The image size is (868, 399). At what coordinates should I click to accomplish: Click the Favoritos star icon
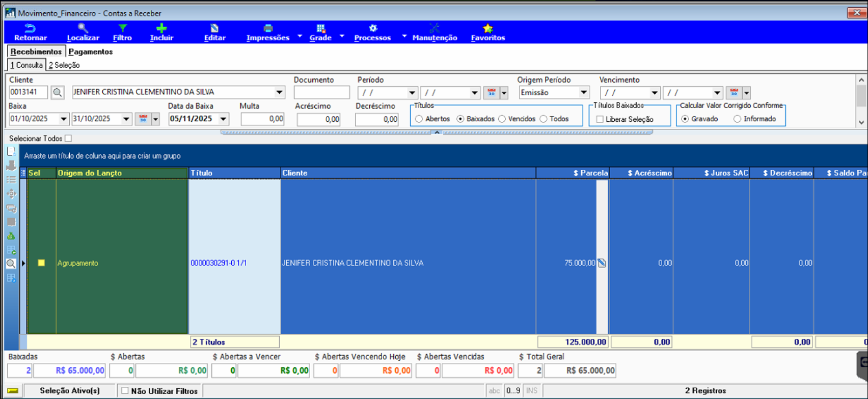tap(487, 29)
